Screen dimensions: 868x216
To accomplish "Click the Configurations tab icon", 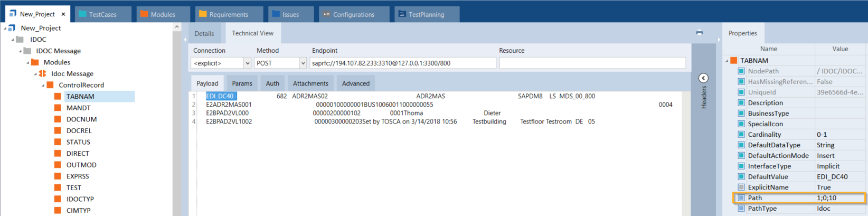I will point(326,14).
